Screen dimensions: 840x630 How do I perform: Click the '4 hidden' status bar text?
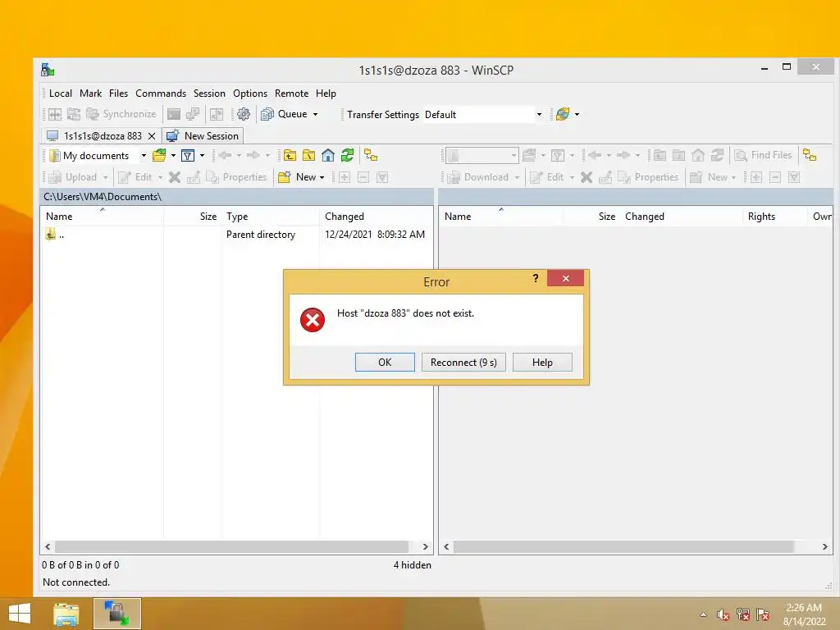coord(412,564)
